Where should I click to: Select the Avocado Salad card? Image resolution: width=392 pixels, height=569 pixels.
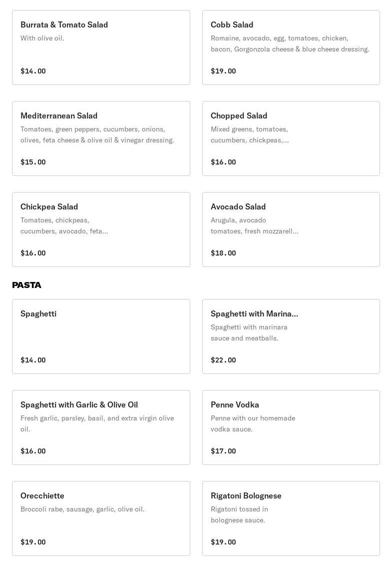coord(291,229)
